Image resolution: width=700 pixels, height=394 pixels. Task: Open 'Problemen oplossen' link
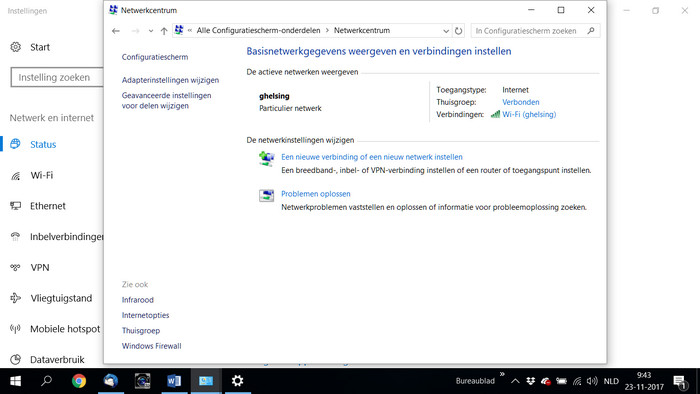click(x=316, y=194)
